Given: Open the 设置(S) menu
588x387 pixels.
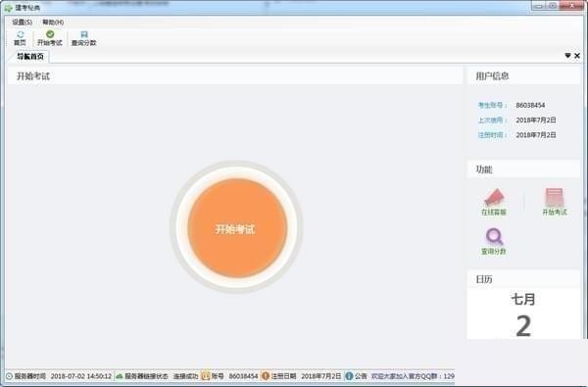Looking at the screenshot, I should 23,23.
